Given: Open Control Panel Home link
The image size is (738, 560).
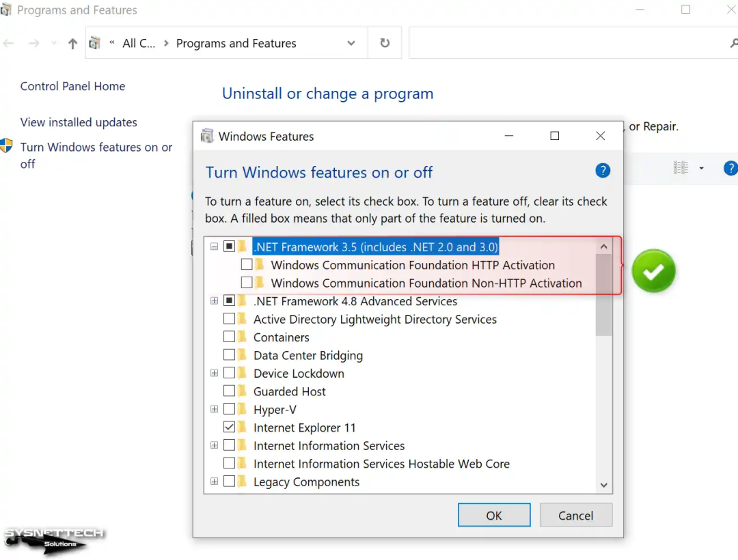Looking at the screenshot, I should pyautogui.click(x=72, y=86).
